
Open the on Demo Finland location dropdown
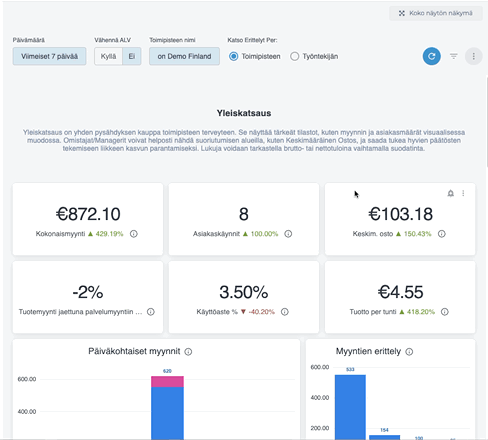184,56
